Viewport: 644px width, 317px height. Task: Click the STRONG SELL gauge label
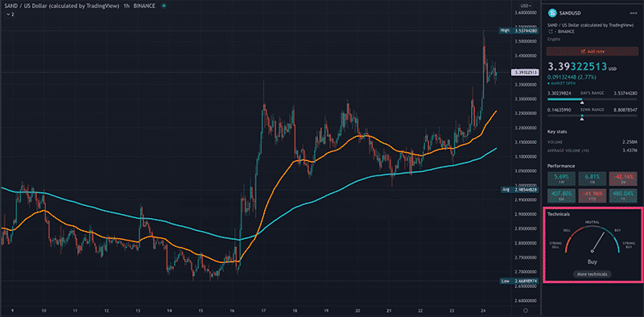tap(555, 245)
